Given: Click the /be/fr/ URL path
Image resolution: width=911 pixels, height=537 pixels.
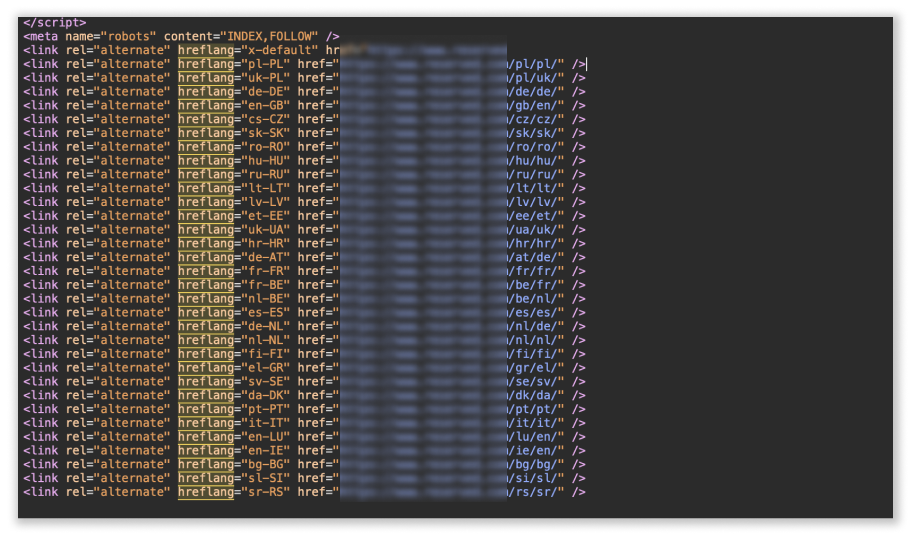Looking at the screenshot, I should 533,285.
